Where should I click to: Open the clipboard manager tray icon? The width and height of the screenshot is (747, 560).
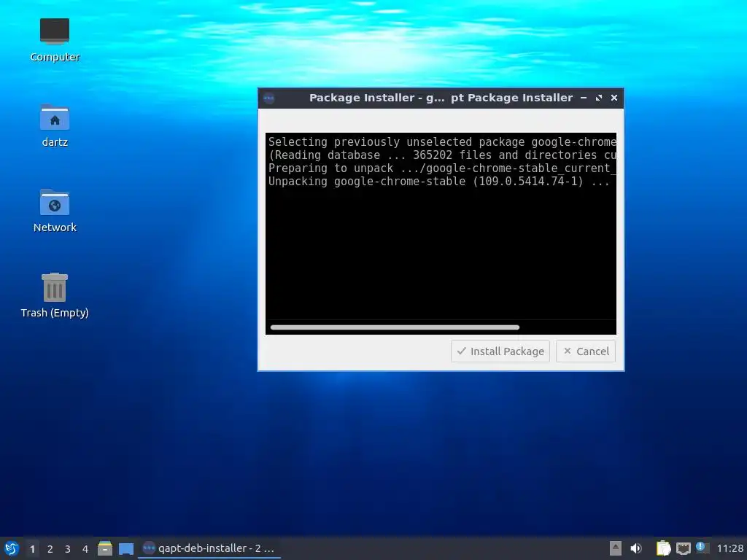663,548
